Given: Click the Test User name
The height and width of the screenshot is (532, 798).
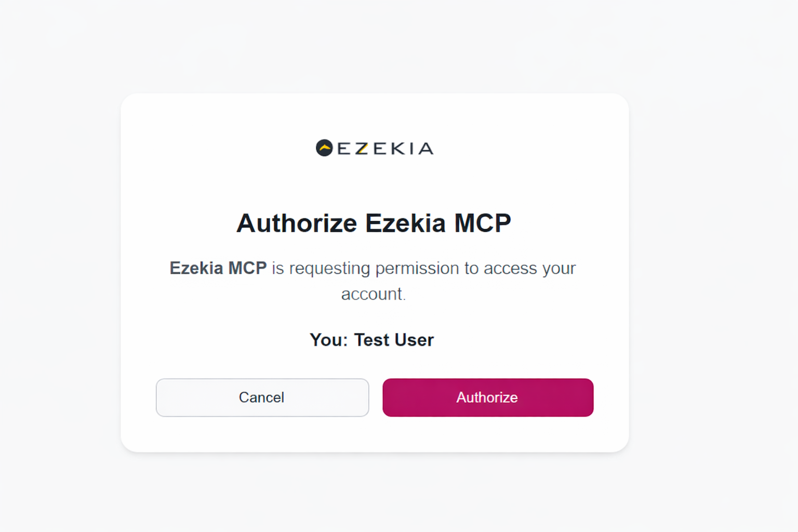Looking at the screenshot, I should coord(394,340).
